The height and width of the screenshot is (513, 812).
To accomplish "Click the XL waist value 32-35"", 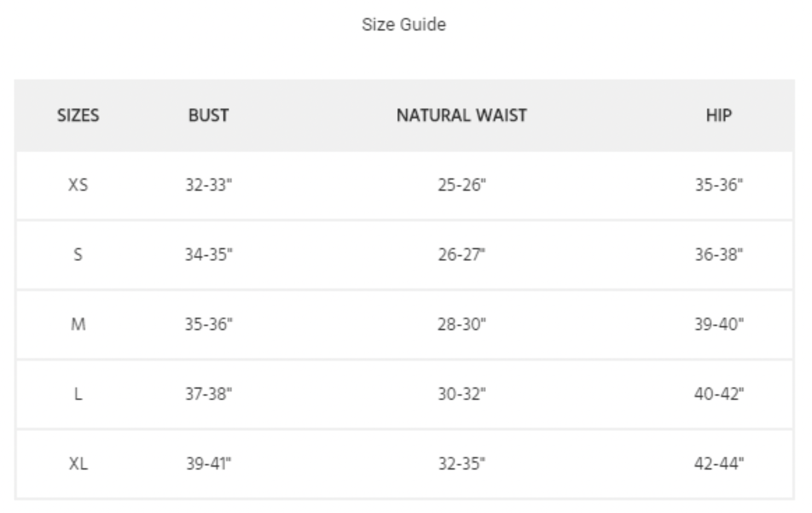I will pyautogui.click(x=461, y=464).
